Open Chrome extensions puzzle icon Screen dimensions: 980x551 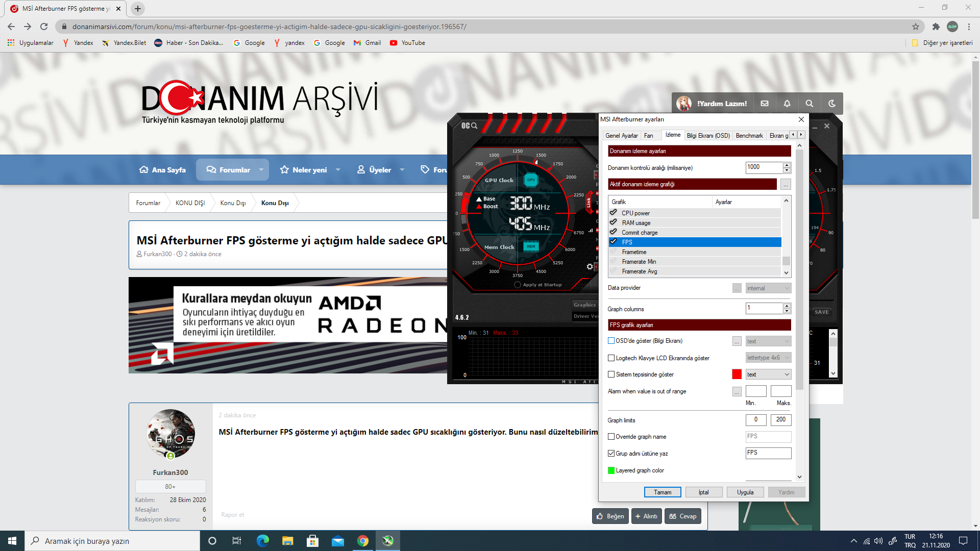click(936, 27)
